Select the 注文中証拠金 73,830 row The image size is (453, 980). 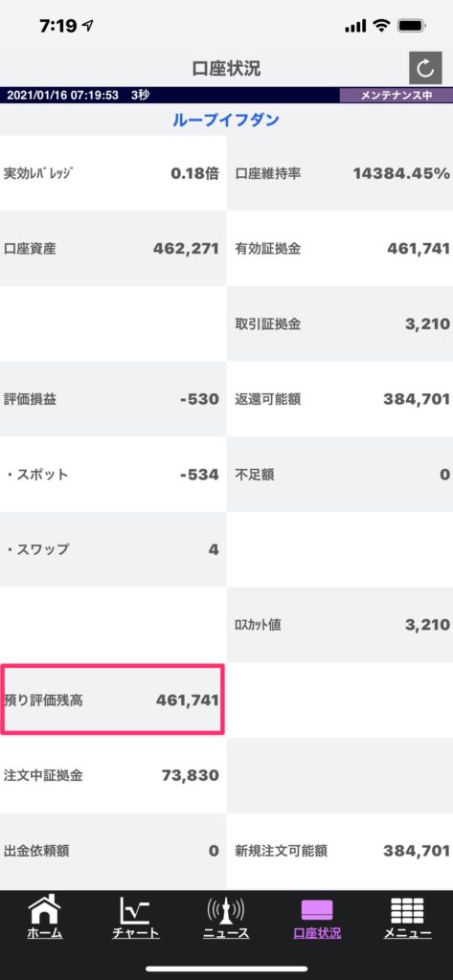tap(113, 775)
